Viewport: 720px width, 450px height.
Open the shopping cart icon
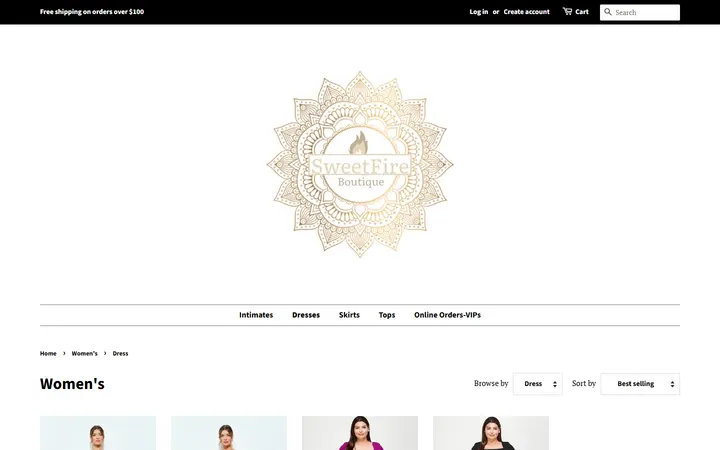click(567, 11)
